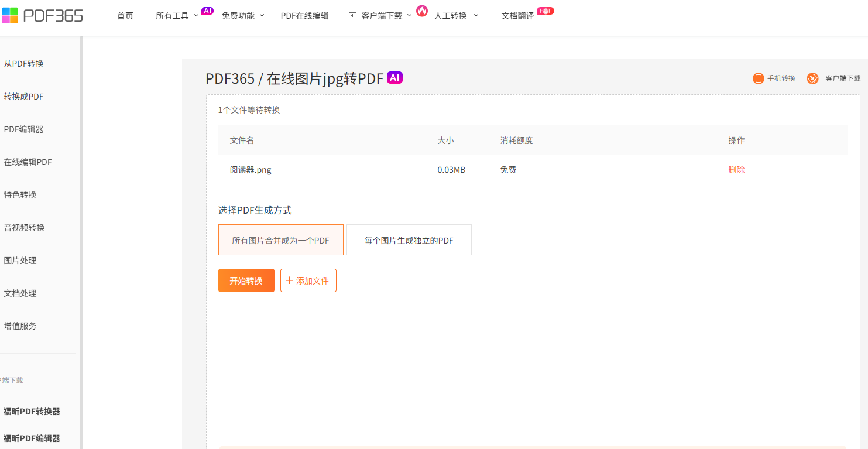Click the purple AI badge beside page title
868x449 pixels.
click(x=394, y=77)
